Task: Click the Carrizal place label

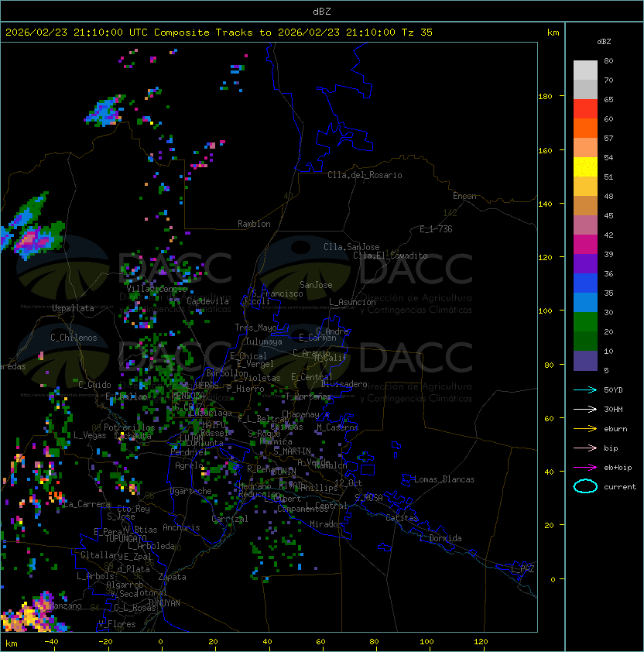Action: coord(230,519)
